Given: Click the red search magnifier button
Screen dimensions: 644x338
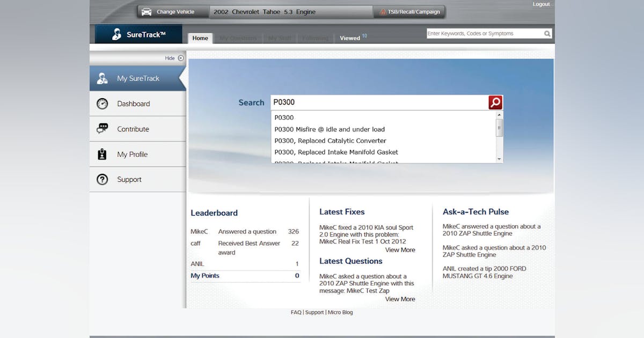Looking at the screenshot, I should click(x=494, y=102).
